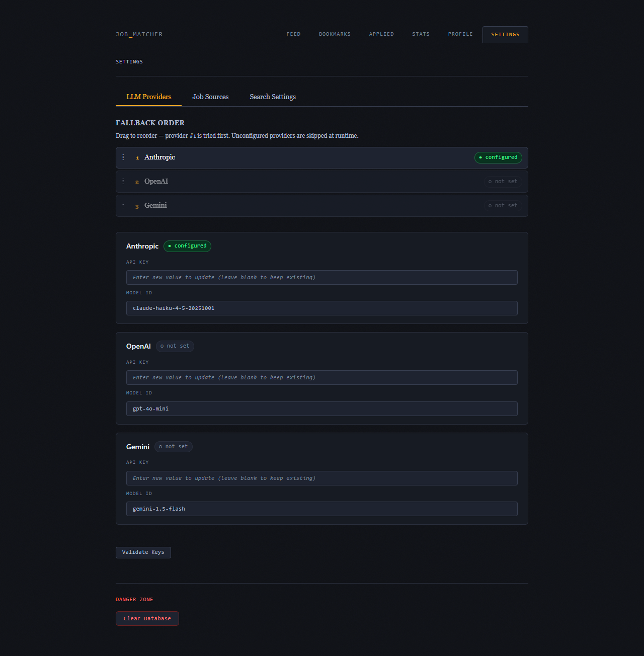Click the 'not set' status badge on Gemini row
644x656 pixels.
(502, 205)
